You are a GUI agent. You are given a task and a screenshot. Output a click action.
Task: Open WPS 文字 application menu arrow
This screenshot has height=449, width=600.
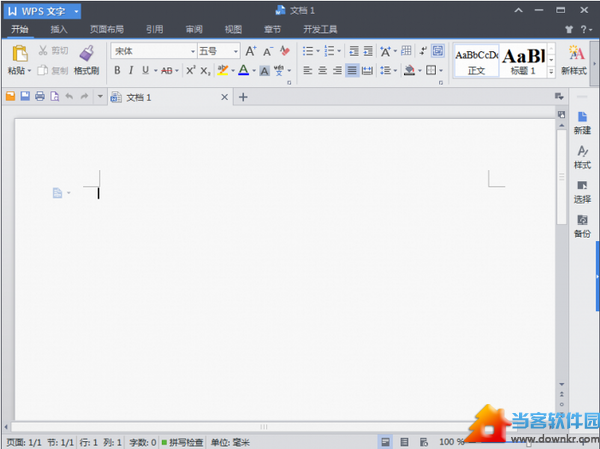[x=76, y=11]
